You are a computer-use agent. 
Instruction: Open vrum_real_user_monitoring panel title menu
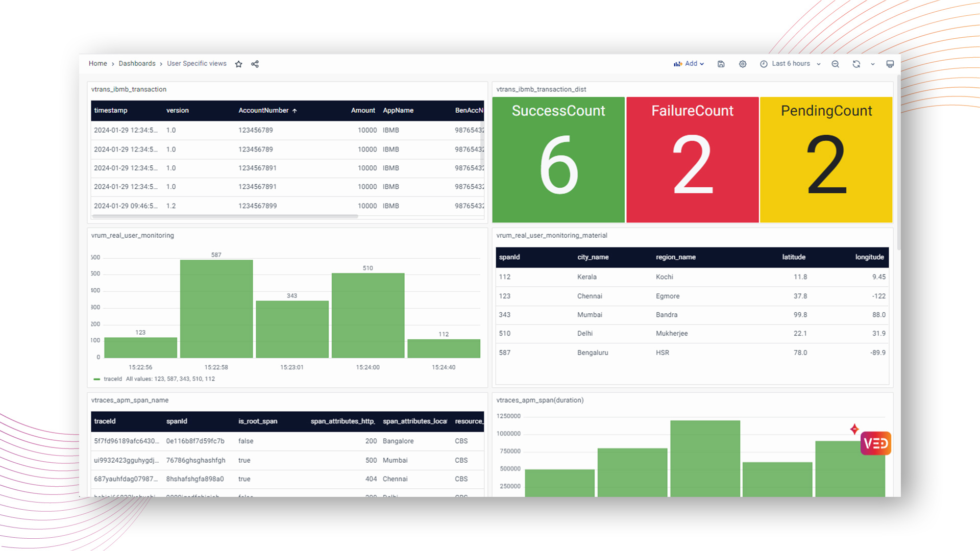[132, 235]
